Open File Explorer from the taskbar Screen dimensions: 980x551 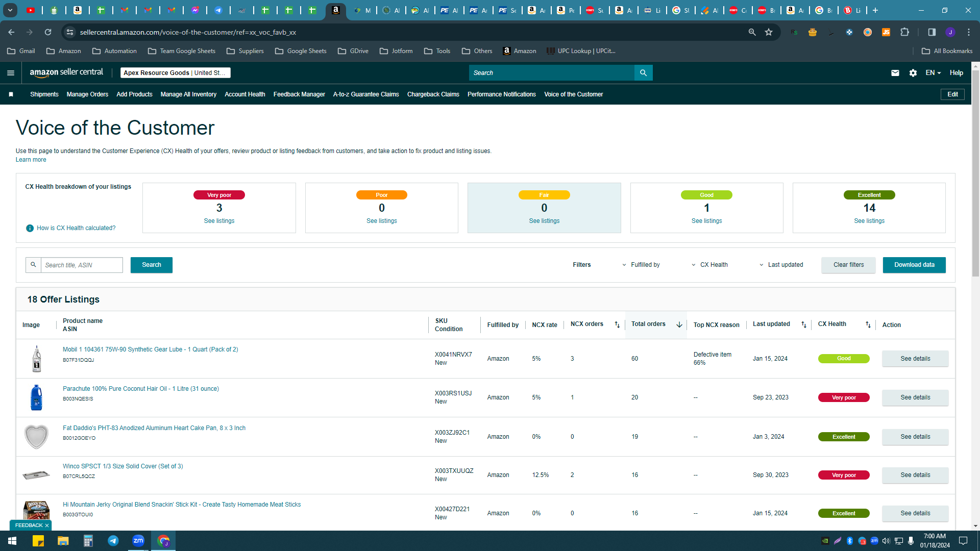[63, 541]
